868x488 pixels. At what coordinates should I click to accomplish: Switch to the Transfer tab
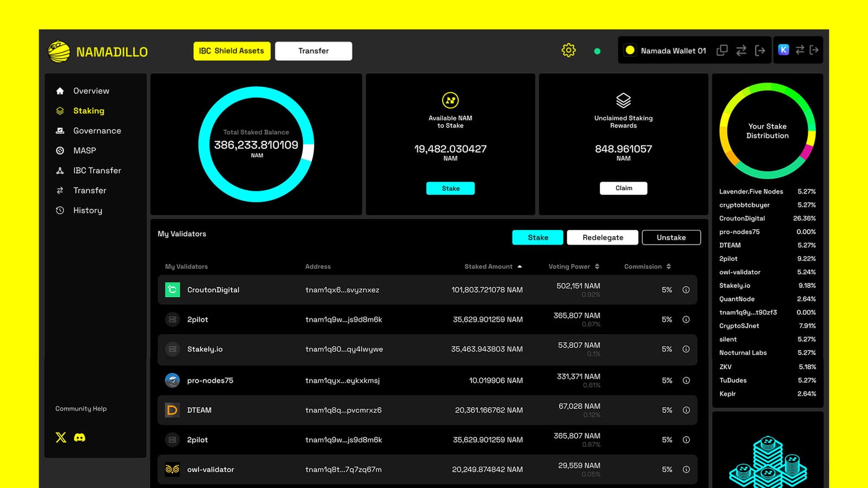(314, 50)
